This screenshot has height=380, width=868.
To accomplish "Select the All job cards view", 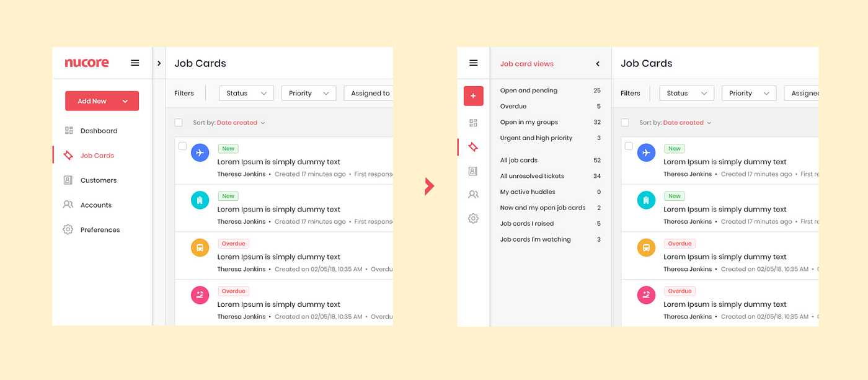I will pyautogui.click(x=551, y=161).
